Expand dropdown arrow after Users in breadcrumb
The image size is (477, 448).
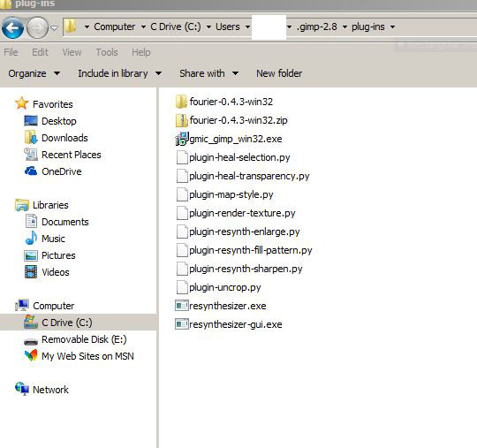pyautogui.click(x=247, y=27)
